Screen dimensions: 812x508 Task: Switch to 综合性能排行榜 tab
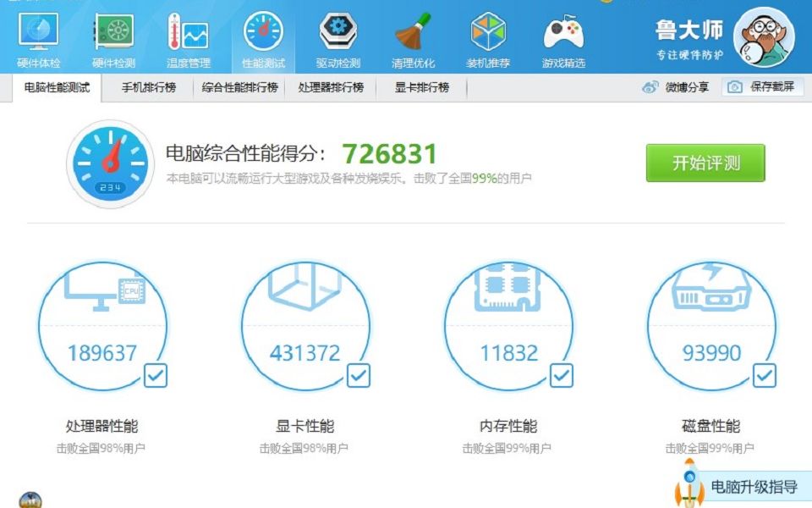239,87
